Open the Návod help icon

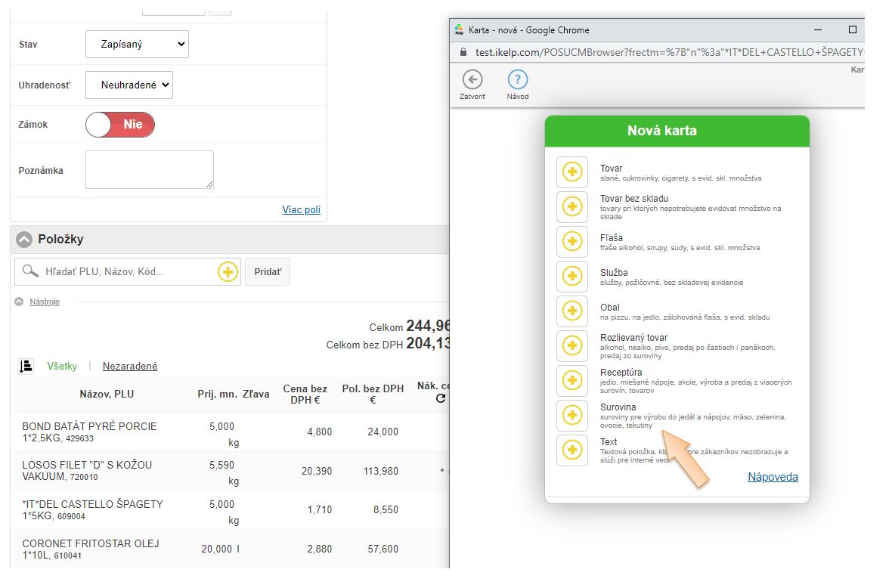(x=517, y=80)
